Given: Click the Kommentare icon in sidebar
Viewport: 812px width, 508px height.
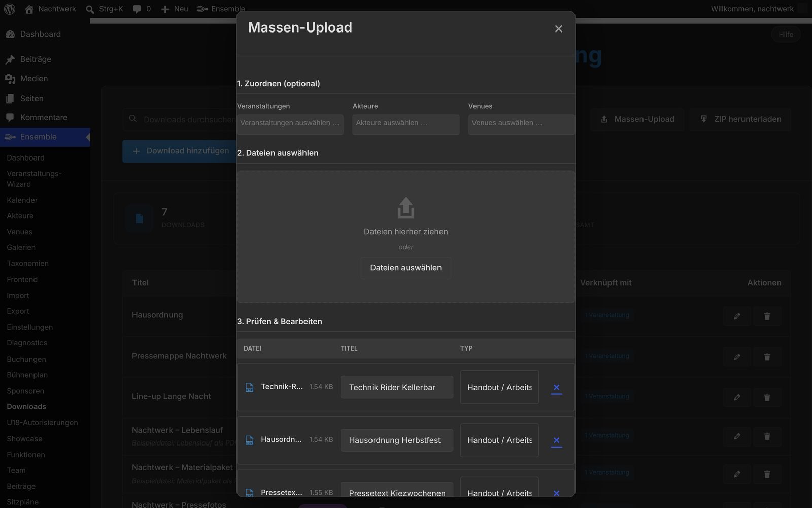Looking at the screenshot, I should (10, 117).
